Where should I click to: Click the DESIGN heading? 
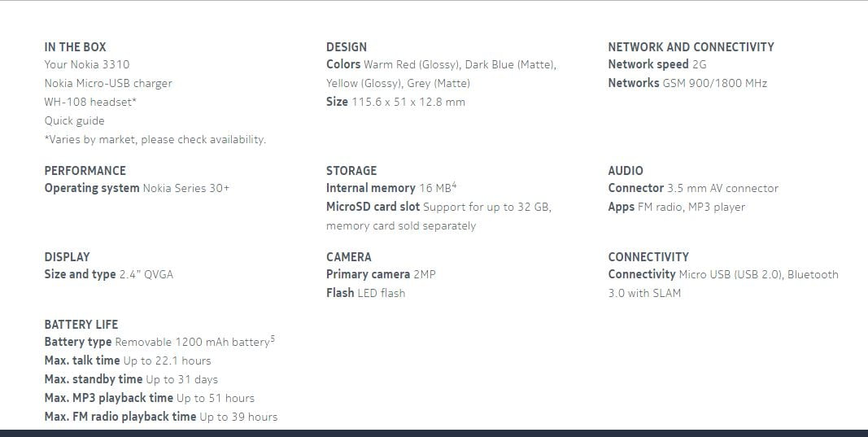coord(346,47)
